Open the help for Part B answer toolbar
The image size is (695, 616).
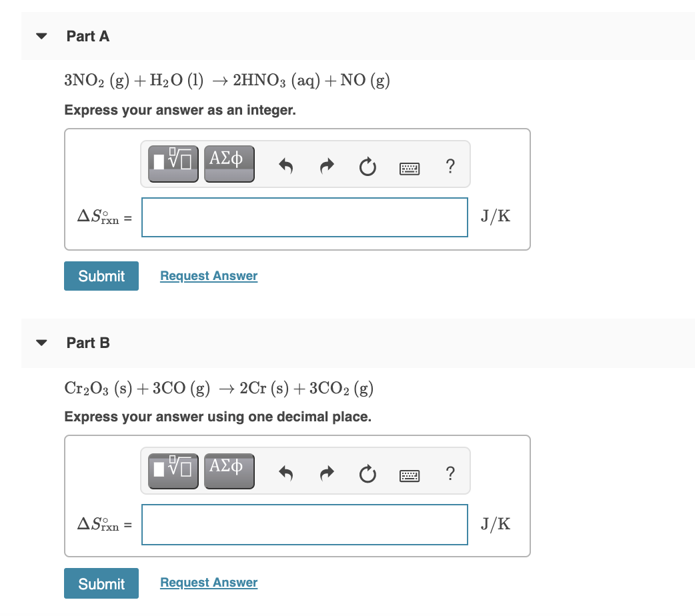click(x=450, y=475)
